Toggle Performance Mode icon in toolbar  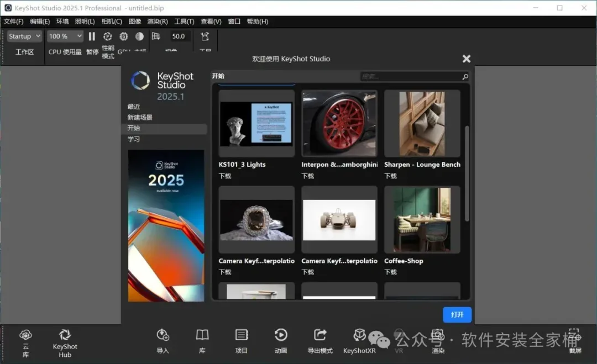pyautogui.click(x=108, y=36)
